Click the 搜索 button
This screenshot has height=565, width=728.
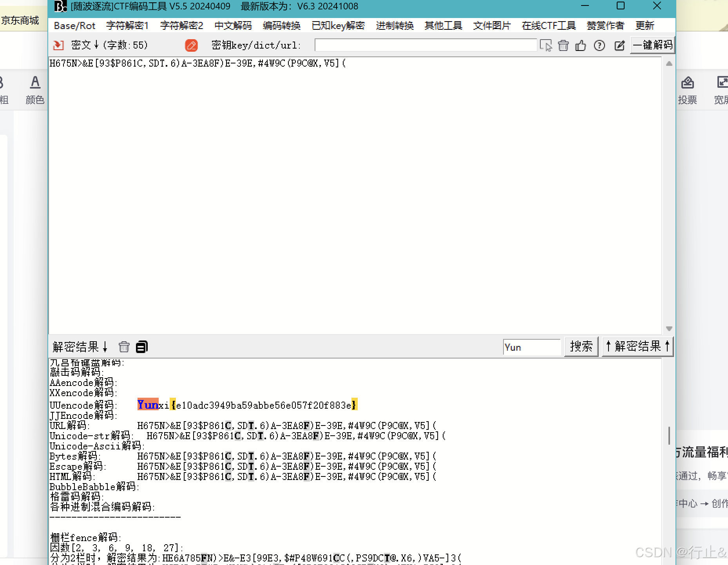coord(581,346)
